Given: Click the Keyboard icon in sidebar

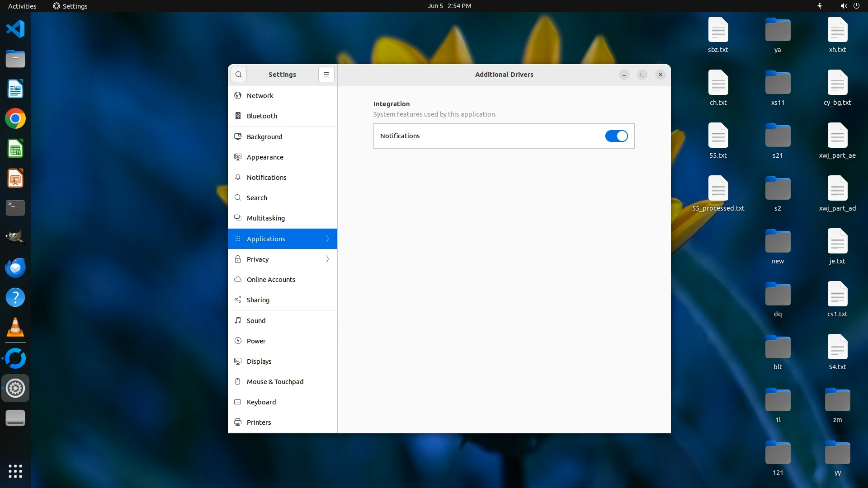Looking at the screenshot, I should (x=238, y=402).
